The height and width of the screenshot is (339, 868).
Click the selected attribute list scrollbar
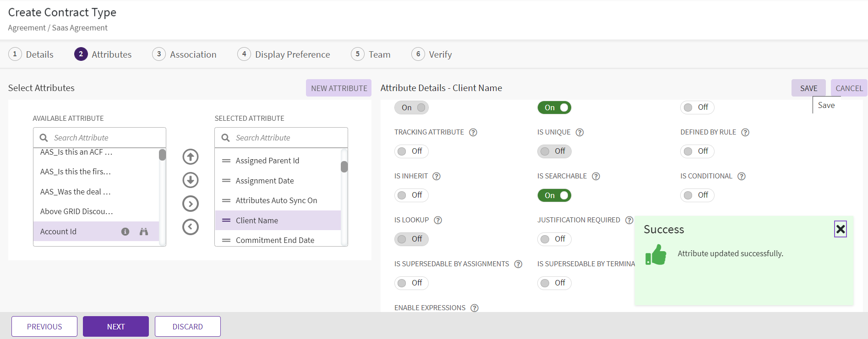(x=344, y=167)
